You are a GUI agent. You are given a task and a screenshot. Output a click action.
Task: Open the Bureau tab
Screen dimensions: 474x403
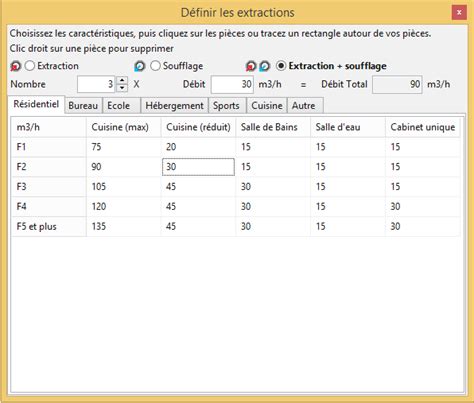click(83, 105)
